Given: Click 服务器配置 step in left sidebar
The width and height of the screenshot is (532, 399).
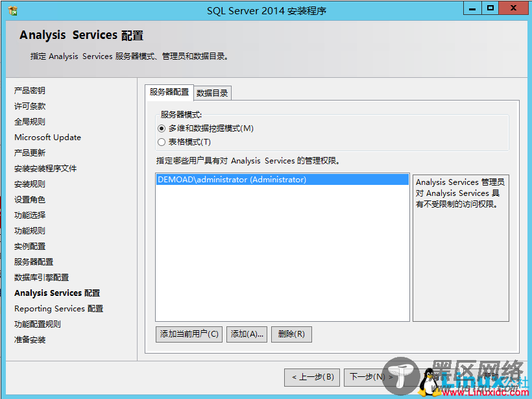Looking at the screenshot, I should point(34,262).
